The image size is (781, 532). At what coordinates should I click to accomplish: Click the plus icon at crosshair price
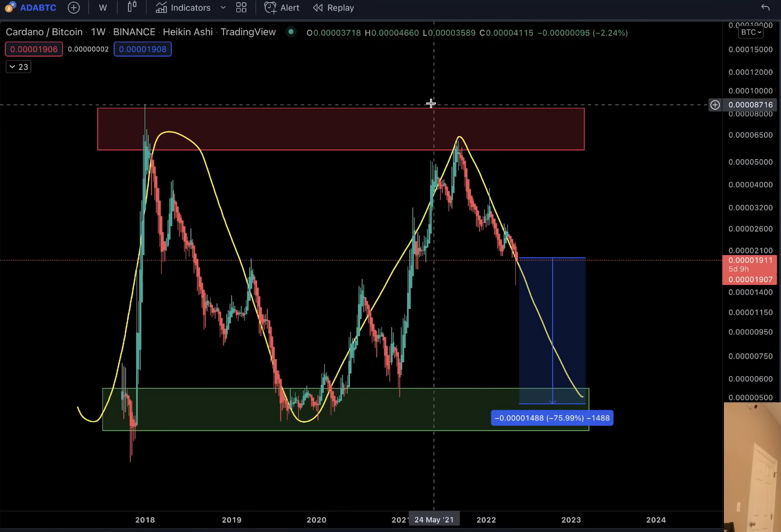click(715, 105)
